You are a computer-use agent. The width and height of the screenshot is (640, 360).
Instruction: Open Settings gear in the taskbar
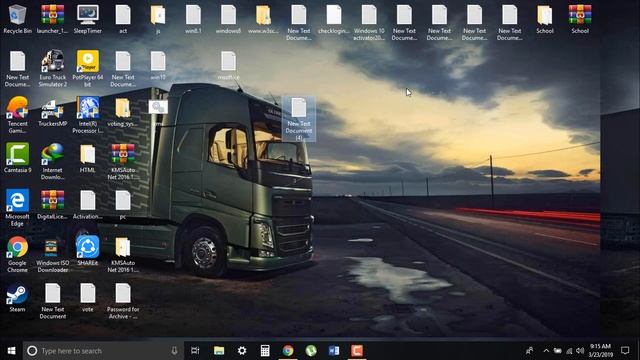pyautogui.click(x=242, y=351)
